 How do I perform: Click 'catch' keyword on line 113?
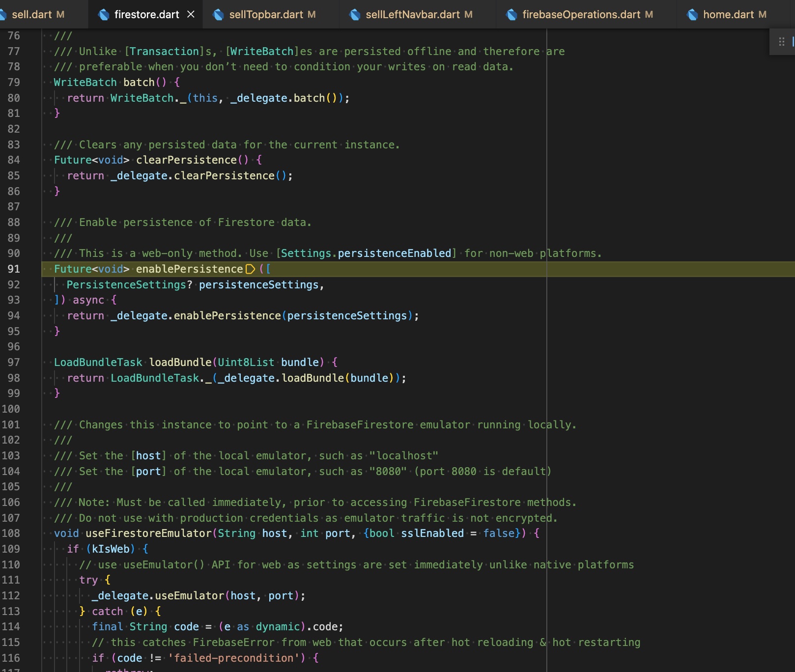[108, 611]
